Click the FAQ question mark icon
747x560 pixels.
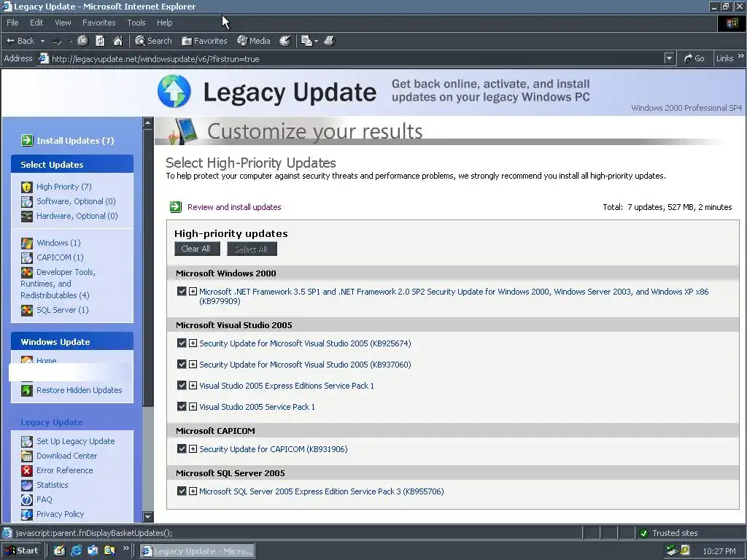tap(27, 500)
